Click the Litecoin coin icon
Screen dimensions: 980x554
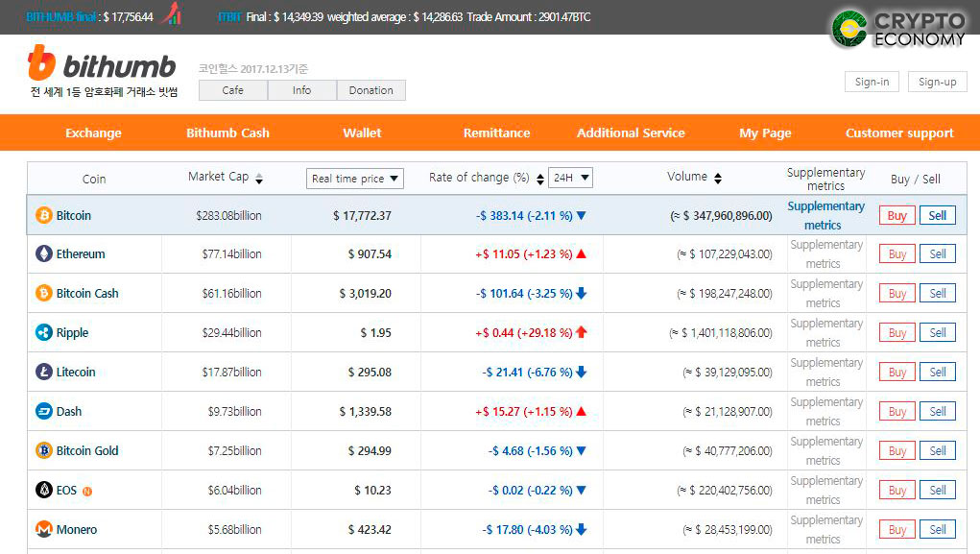44,372
